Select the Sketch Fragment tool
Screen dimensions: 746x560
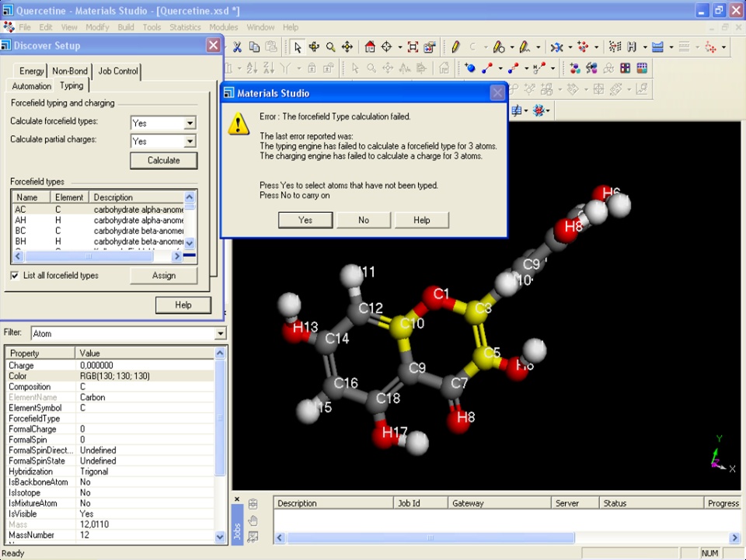[x=525, y=47]
